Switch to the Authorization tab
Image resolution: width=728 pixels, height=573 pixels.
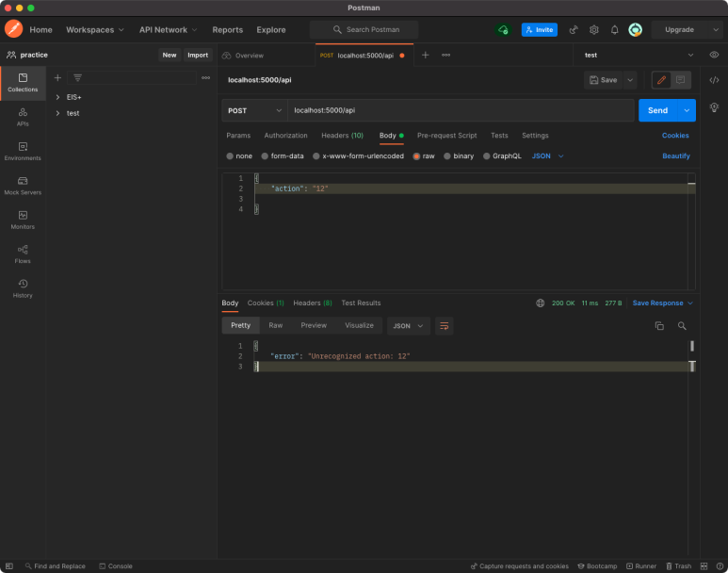click(x=286, y=135)
